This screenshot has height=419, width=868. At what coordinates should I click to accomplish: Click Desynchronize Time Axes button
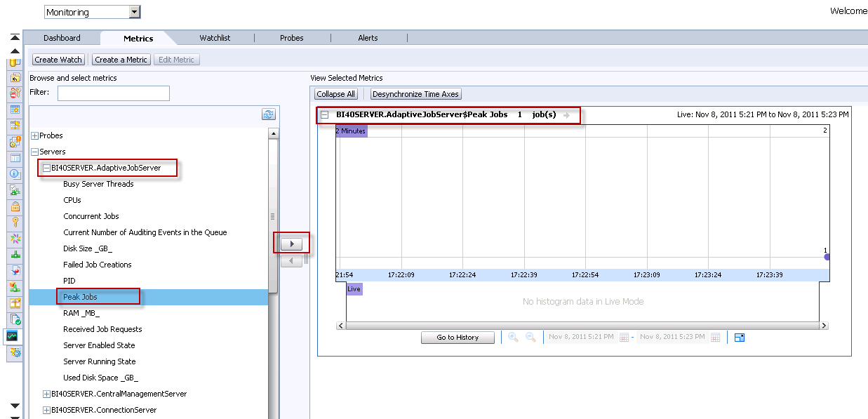click(415, 94)
